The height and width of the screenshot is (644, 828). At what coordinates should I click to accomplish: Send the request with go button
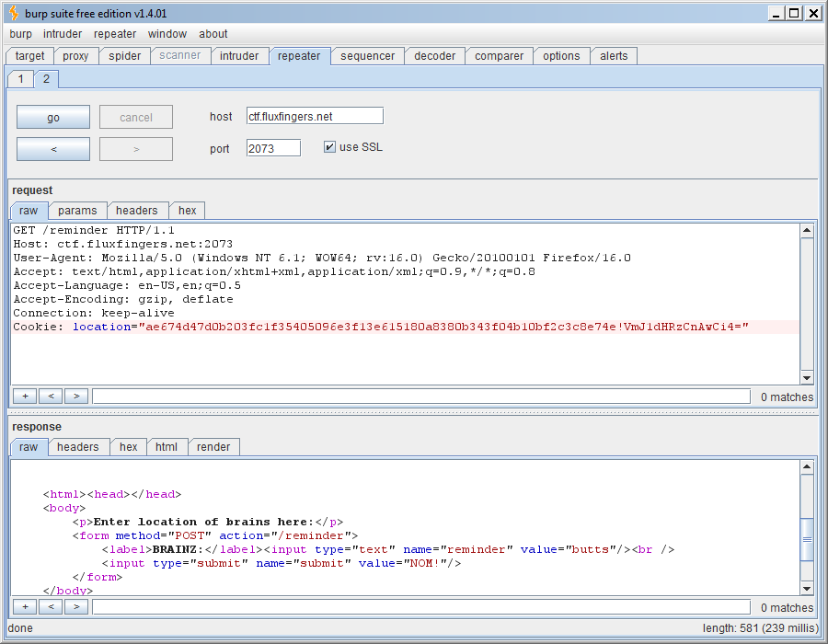pyautogui.click(x=53, y=117)
